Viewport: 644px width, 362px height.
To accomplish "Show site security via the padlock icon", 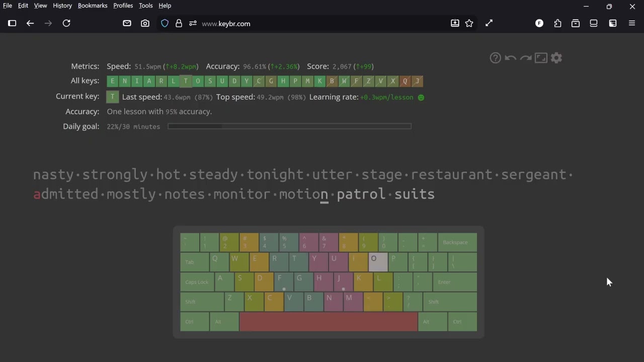I will coord(179,23).
